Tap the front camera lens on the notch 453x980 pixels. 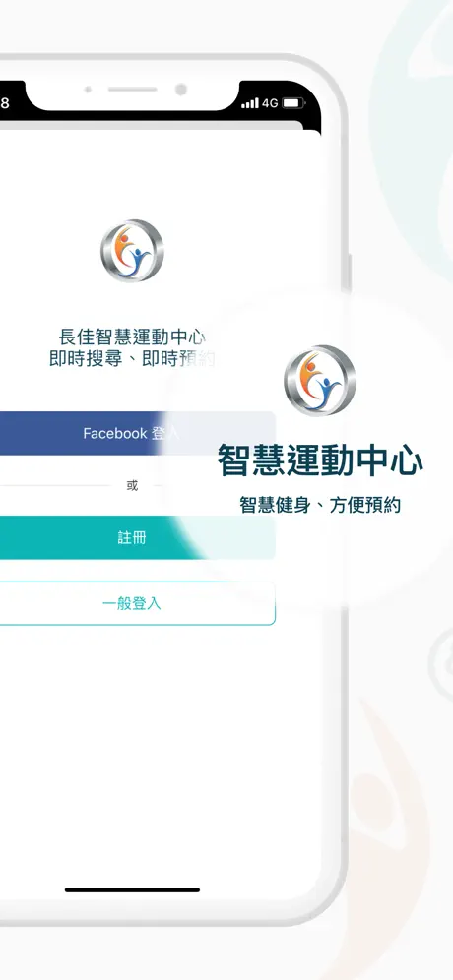pos(181,90)
